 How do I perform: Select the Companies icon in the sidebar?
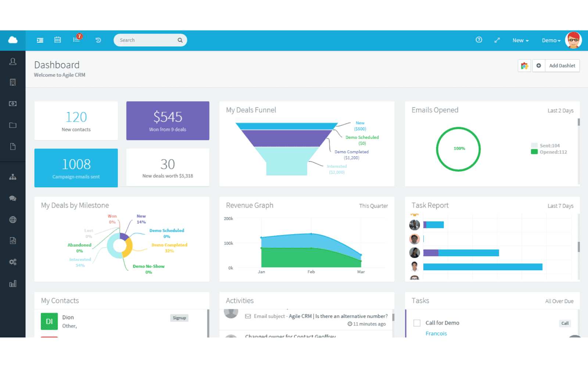tap(13, 82)
